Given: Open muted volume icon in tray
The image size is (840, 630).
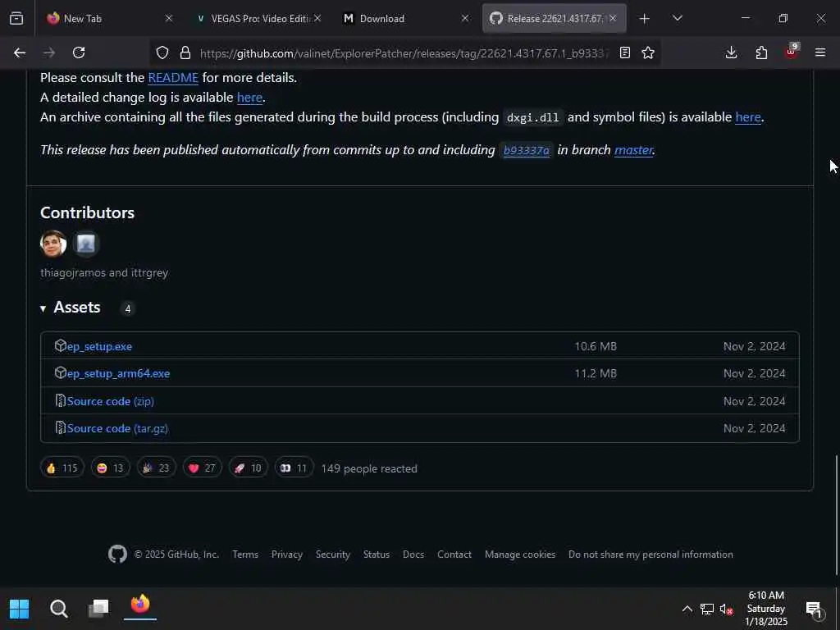Looking at the screenshot, I should (726, 609).
